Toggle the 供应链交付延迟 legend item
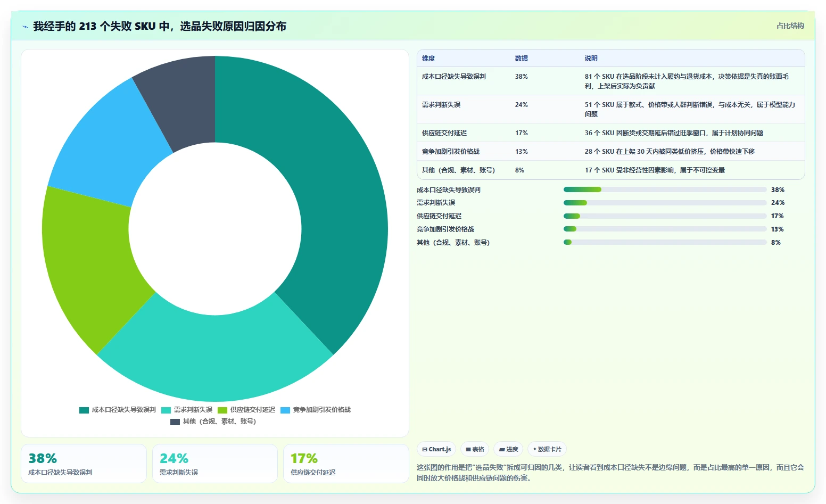This screenshot has width=826, height=504. pyautogui.click(x=246, y=410)
